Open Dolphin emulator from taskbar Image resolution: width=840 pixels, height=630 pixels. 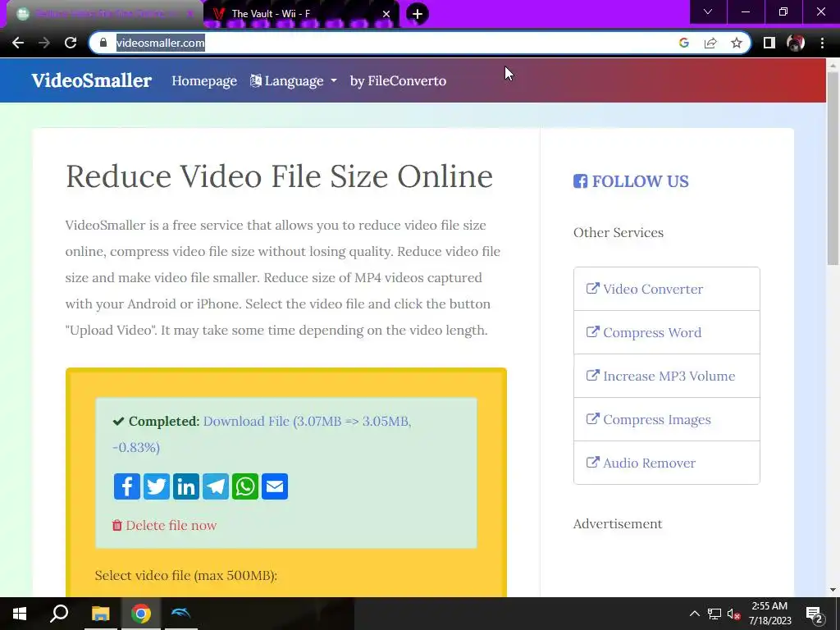(181, 614)
